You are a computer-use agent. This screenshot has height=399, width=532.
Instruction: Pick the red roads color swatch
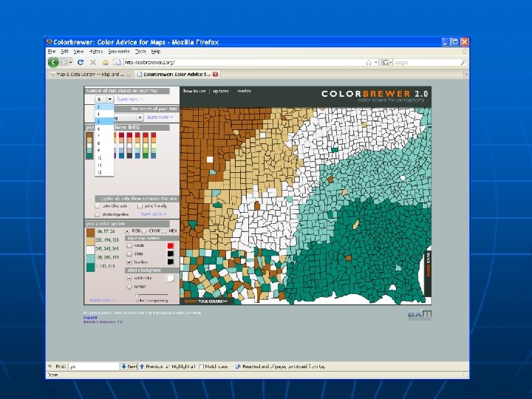pyautogui.click(x=171, y=245)
